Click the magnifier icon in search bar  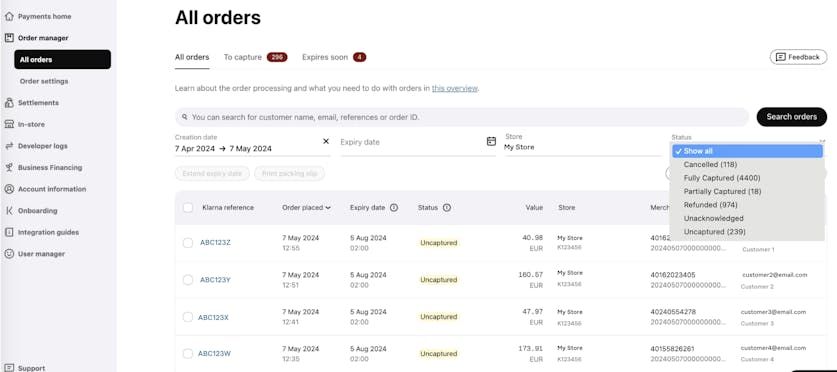pyautogui.click(x=185, y=117)
